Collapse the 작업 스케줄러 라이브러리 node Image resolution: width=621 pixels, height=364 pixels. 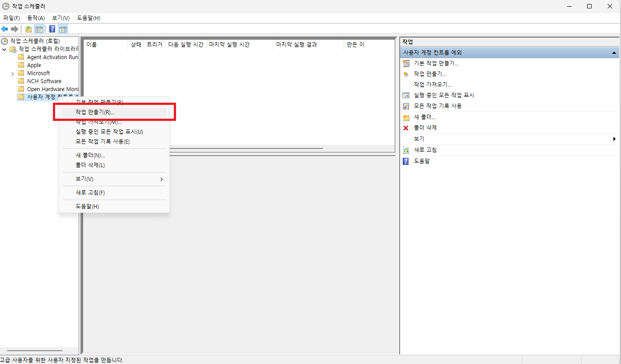click(x=4, y=49)
